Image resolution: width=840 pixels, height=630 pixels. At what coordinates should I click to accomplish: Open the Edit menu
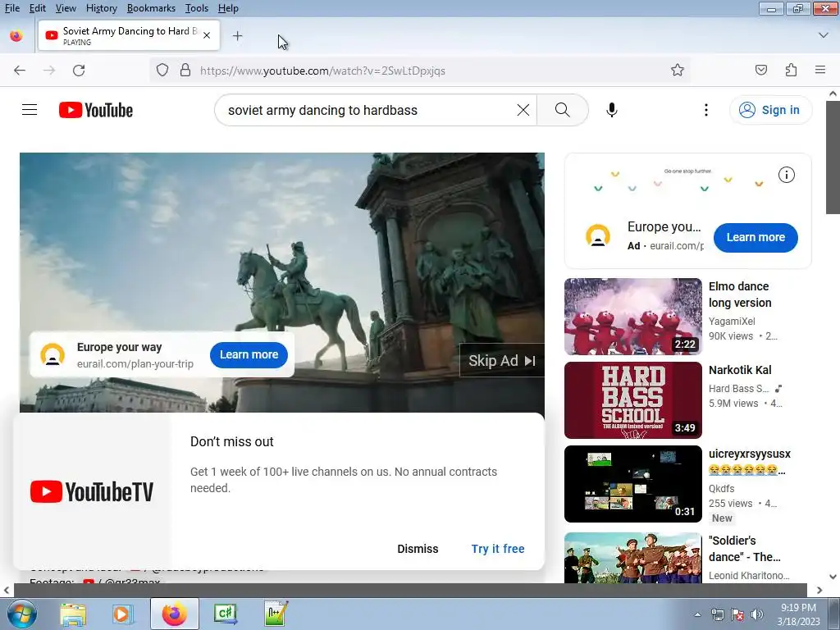(38, 8)
